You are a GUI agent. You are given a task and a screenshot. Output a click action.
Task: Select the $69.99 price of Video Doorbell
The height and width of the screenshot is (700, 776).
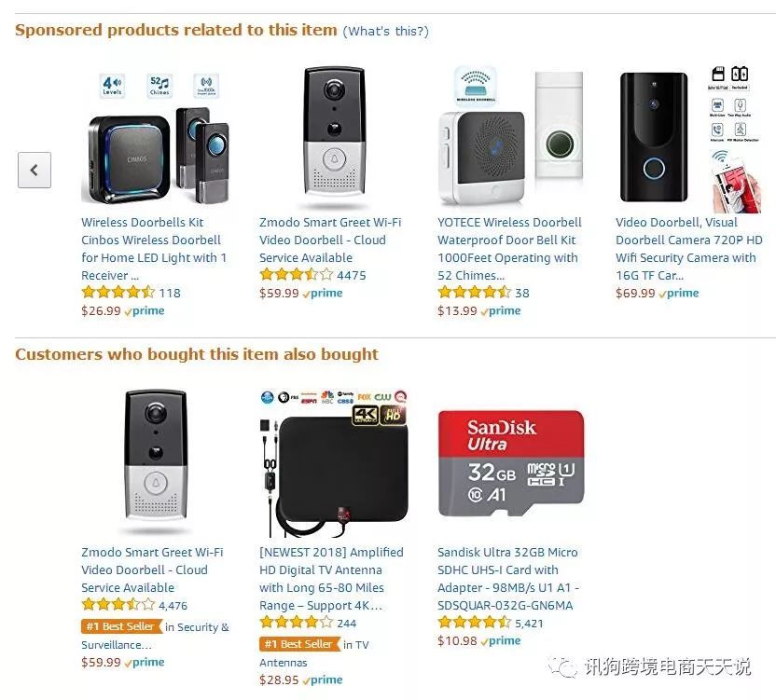click(x=635, y=293)
